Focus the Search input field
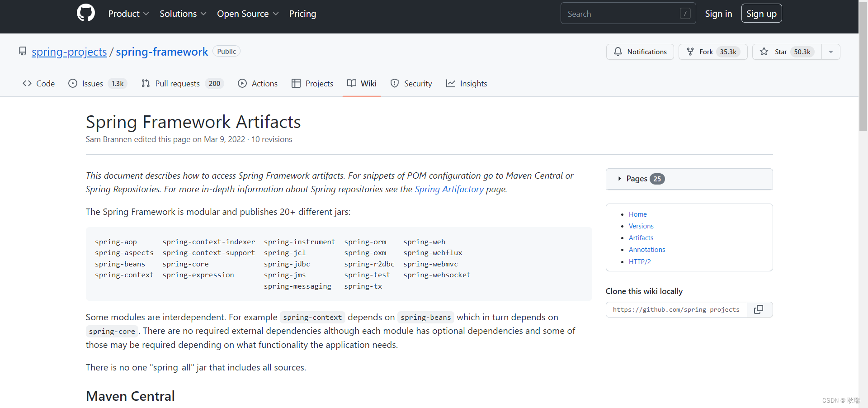868x408 pixels. (x=628, y=14)
